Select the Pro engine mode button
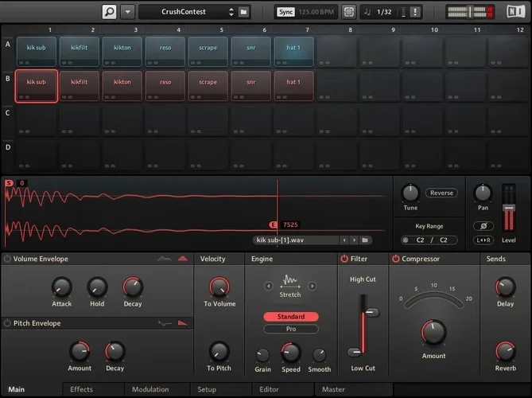This screenshot has height=398, width=532. pyautogui.click(x=290, y=329)
